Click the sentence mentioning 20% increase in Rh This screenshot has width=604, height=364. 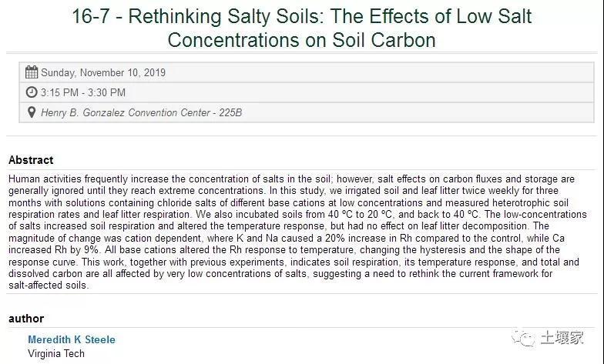coord(287,239)
